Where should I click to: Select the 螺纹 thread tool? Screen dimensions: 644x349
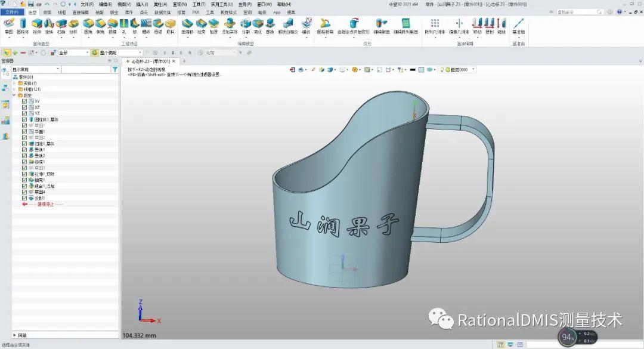[x=146, y=26]
